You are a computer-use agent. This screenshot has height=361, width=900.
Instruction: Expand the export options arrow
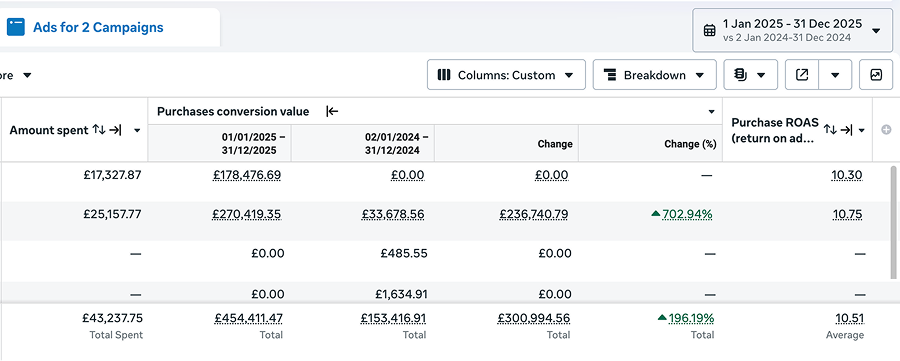click(835, 75)
